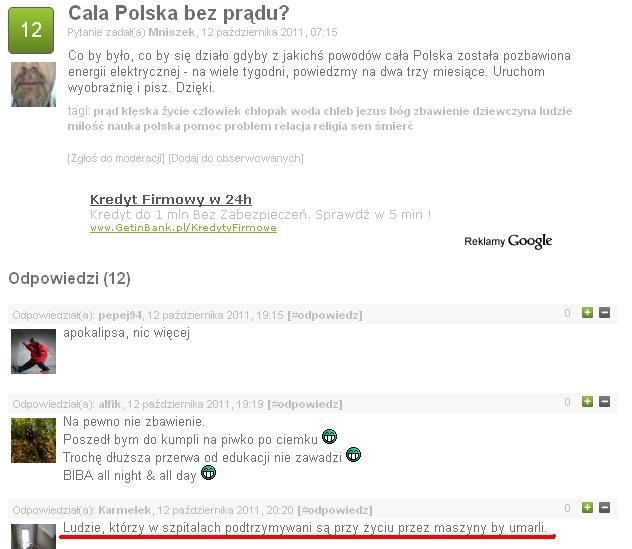This screenshot has height=549, width=632.
Task: Open alfik's avatar thumbnail
Action: coord(33,440)
